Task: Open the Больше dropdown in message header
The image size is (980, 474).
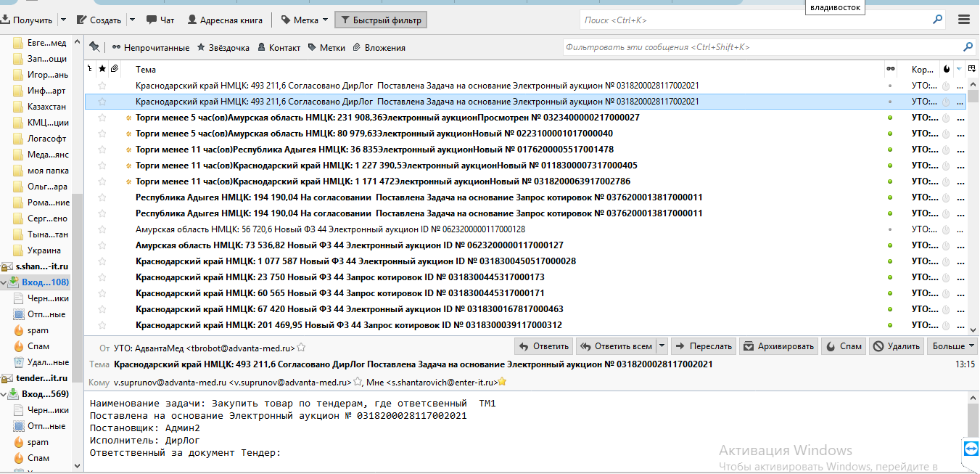Action: pos(954,346)
